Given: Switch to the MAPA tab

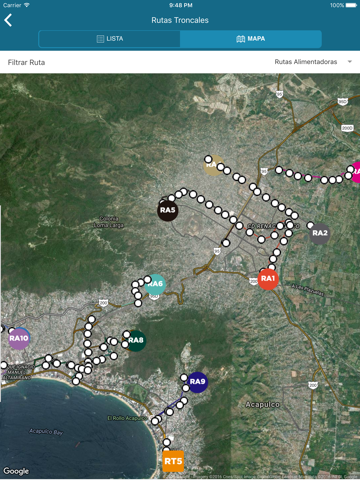Looking at the screenshot, I should click(251, 39).
